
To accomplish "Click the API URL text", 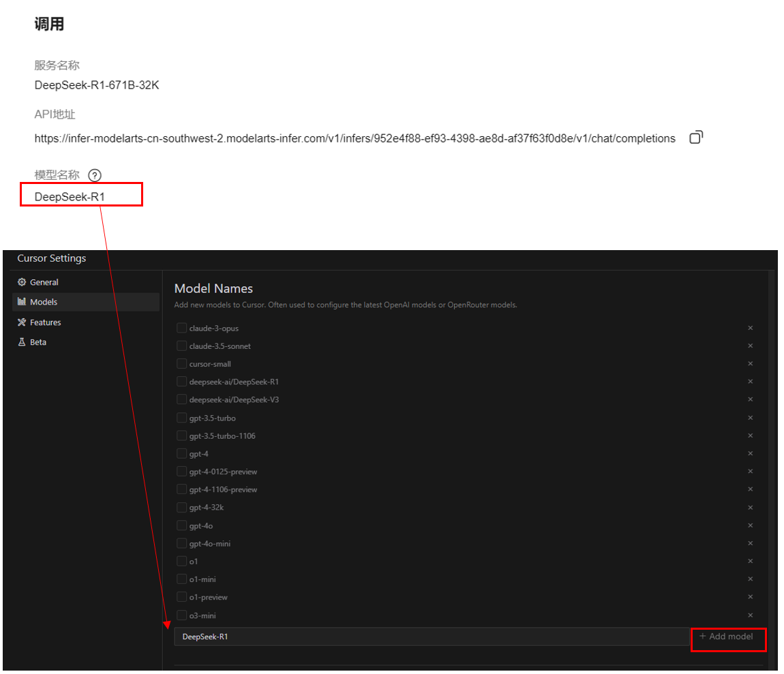I will tap(355, 138).
